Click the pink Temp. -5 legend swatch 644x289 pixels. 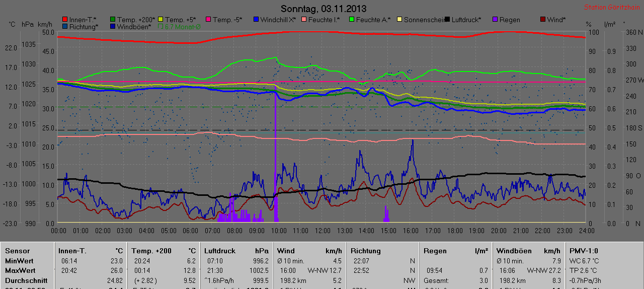pos(207,19)
